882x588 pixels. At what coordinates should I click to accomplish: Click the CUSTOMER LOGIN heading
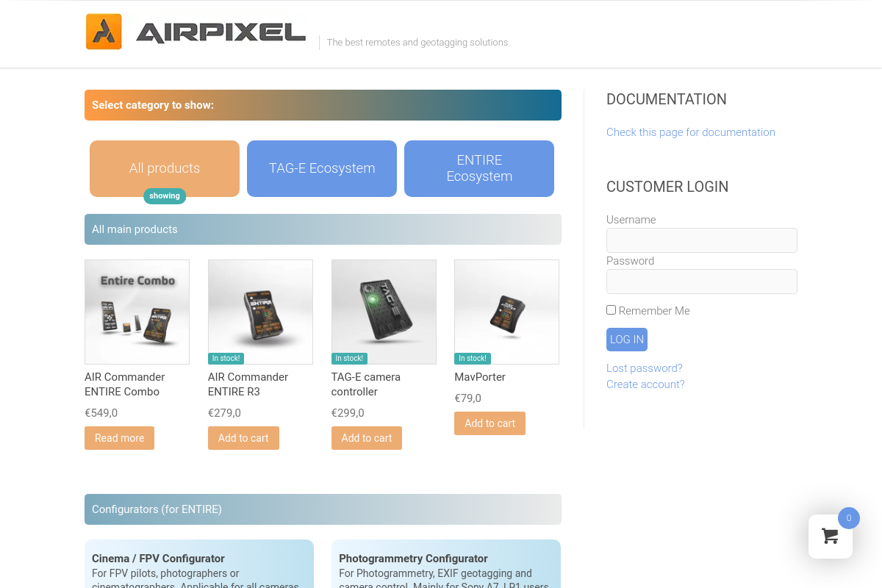[667, 187]
